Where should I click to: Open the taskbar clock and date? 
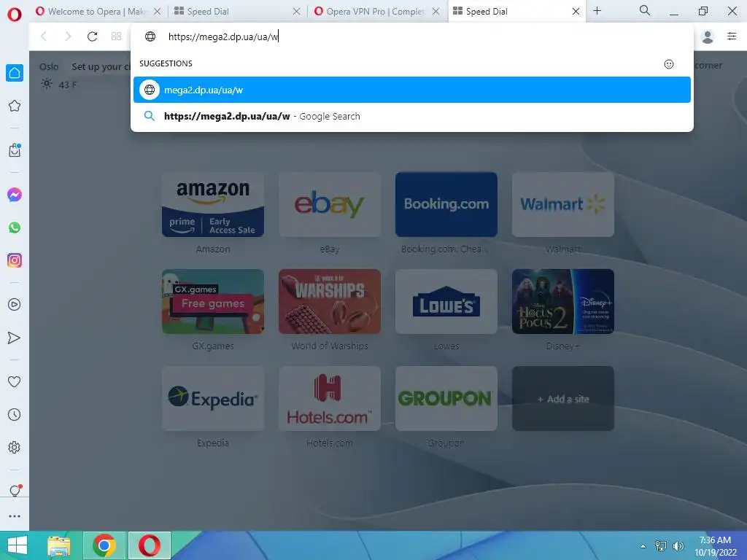[x=716, y=546]
